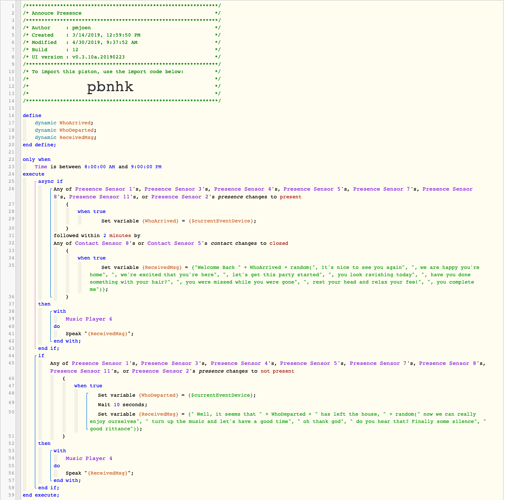Select the async if statement

pyautogui.click(x=50, y=181)
